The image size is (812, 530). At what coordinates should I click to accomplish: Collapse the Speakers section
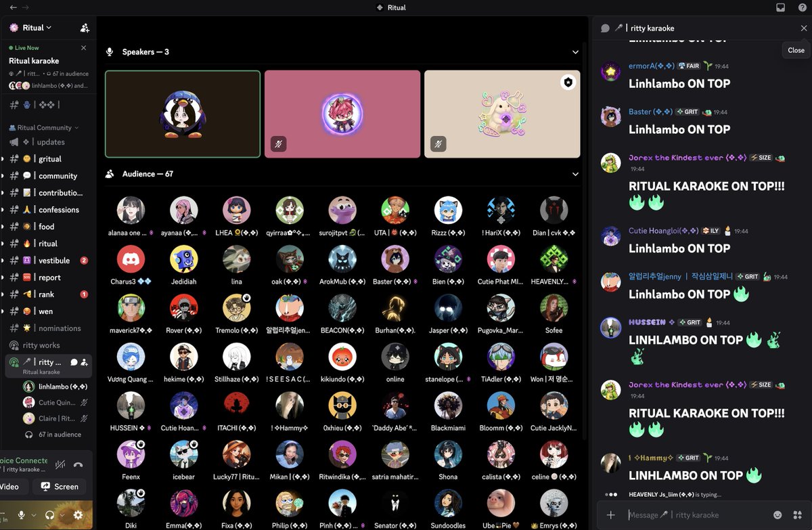576,52
